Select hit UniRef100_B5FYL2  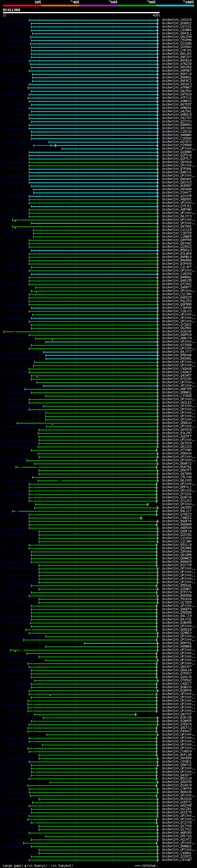177,487
